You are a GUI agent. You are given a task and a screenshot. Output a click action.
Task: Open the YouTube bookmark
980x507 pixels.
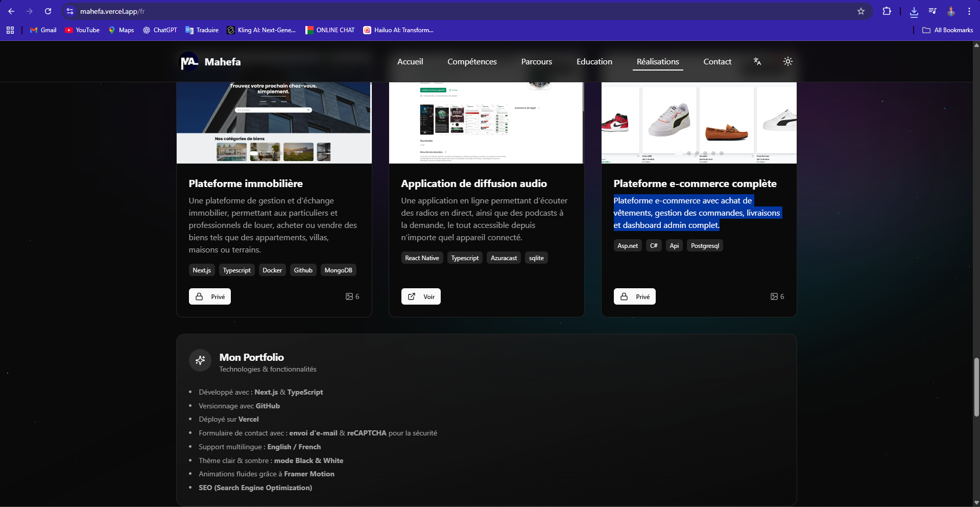[82, 30]
